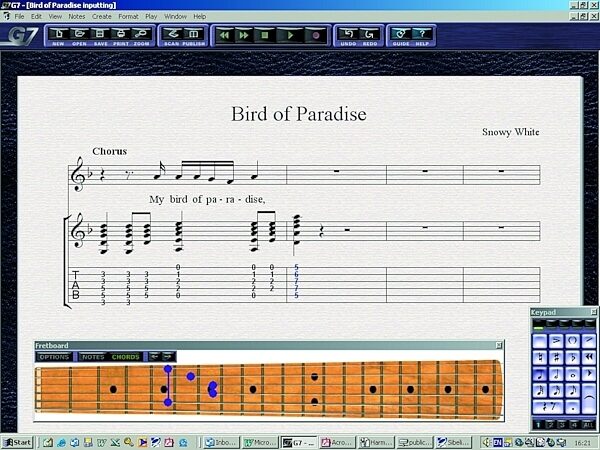600x450 pixels.
Task: Click the Help question mark icon
Action: pos(422,34)
